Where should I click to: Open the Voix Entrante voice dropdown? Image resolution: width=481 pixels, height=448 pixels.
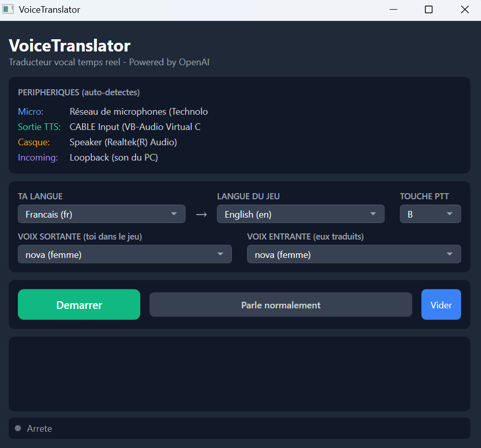353,254
